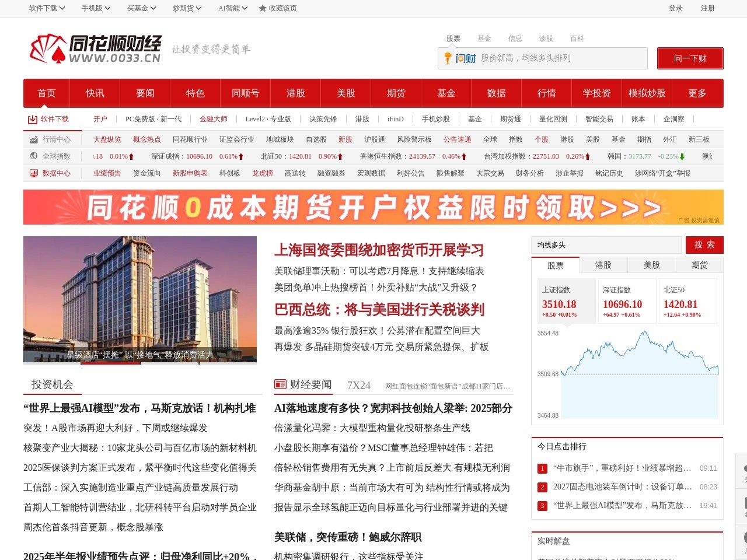The image size is (747, 560).
Task: Click the 数据中心 icon
Action: click(34, 173)
